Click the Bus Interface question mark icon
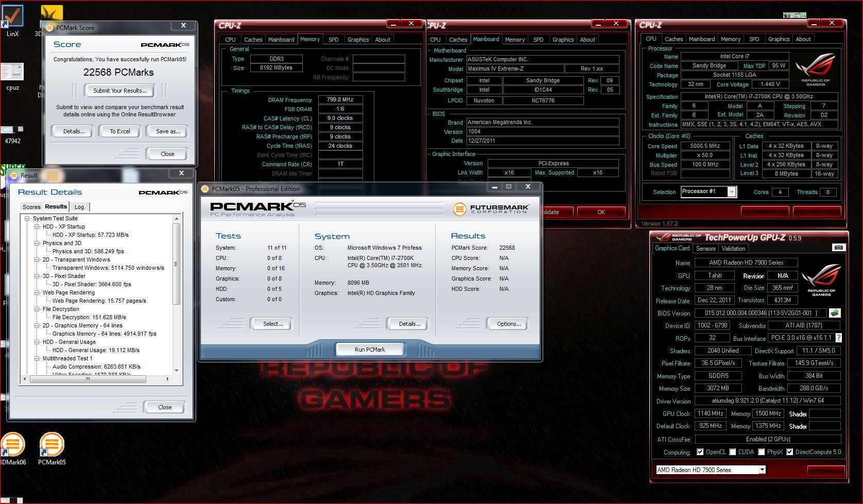This screenshot has width=863, height=504. tap(838, 338)
